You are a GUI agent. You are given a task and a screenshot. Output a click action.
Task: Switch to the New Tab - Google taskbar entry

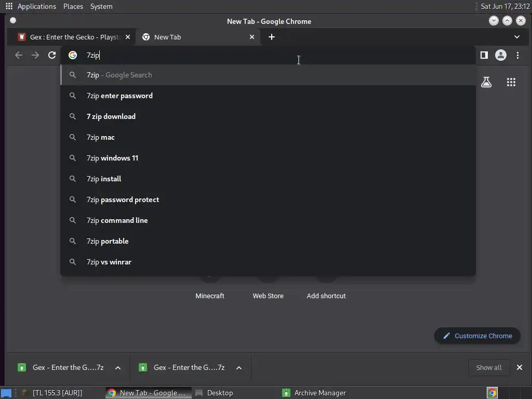(148, 393)
